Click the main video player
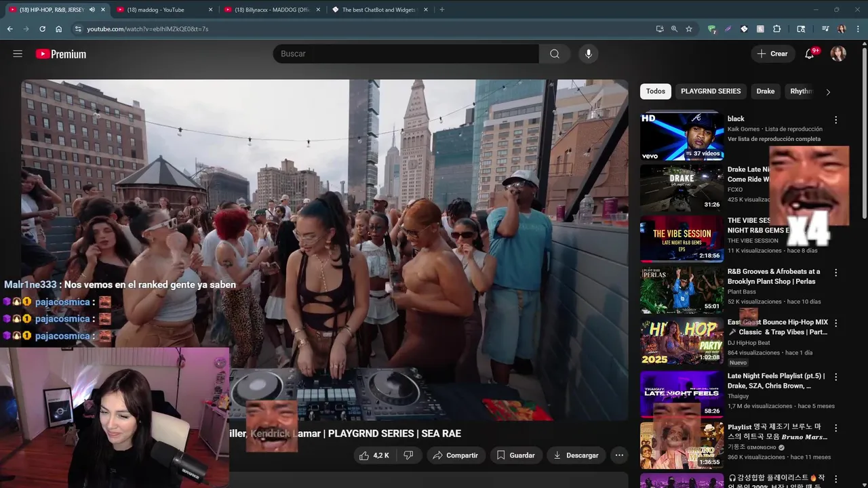Viewport: 868px width, 488px height. pyautogui.click(x=325, y=249)
